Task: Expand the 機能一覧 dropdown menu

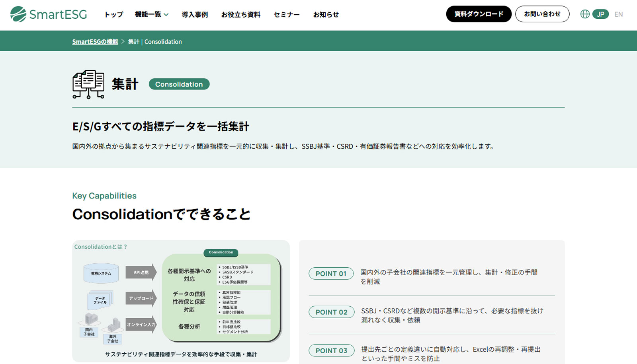Action: (152, 14)
